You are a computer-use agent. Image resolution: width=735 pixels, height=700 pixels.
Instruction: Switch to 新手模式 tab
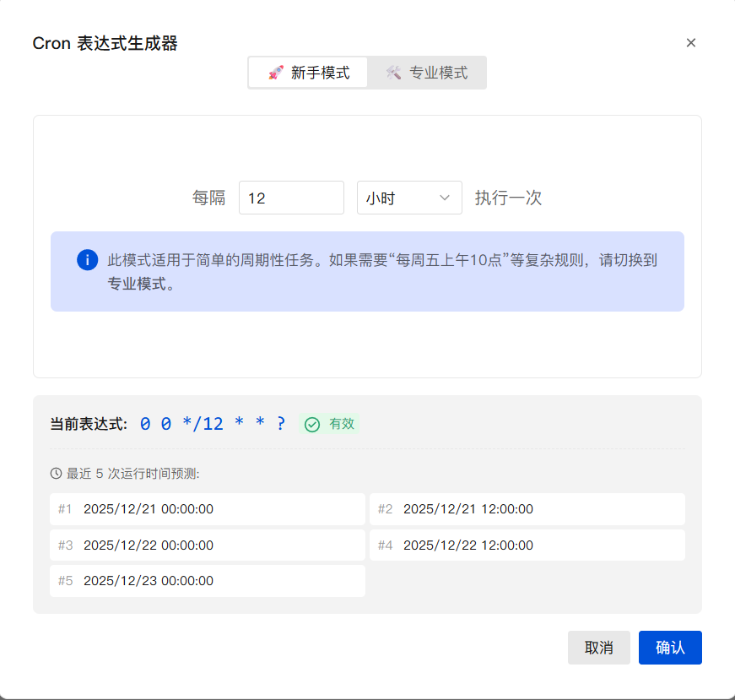coord(308,73)
